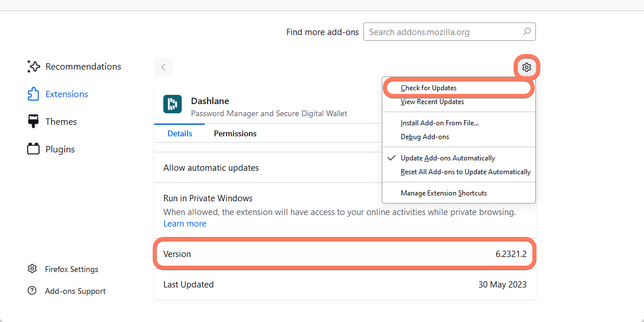Click the Find more add-ons label
The image size is (644, 322).
click(323, 32)
